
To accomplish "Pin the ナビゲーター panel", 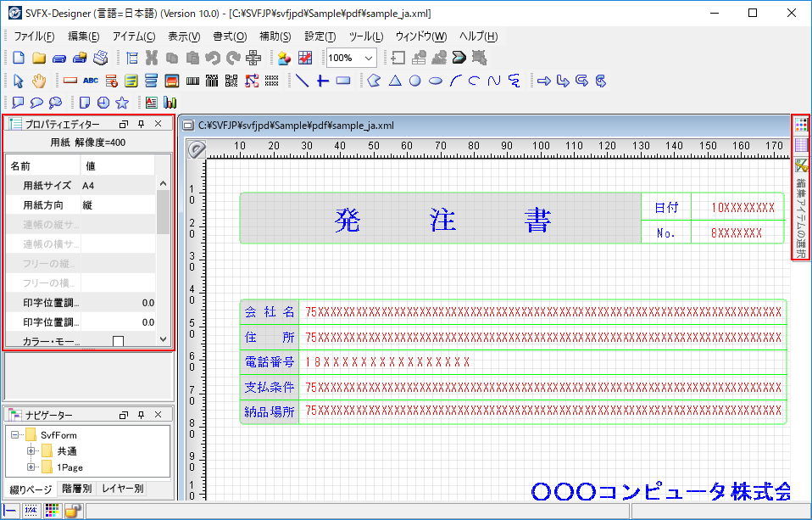I will tap(142, 415).
